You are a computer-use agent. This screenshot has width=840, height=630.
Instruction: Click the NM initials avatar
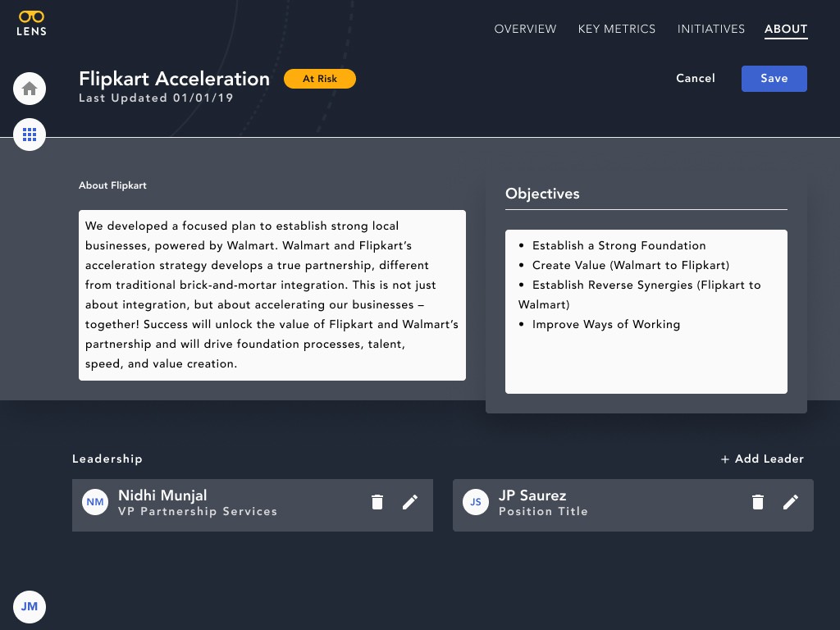pyautogui.click(x=95, y=502)
